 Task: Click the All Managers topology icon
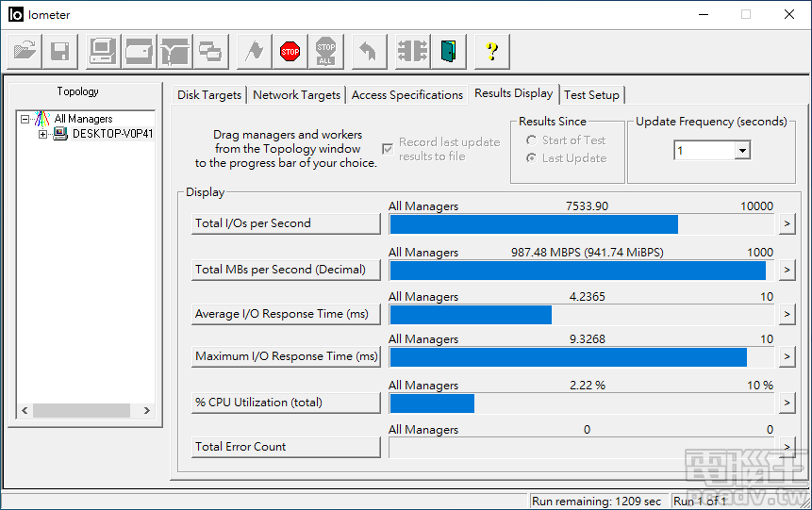[x=42, y=119]
